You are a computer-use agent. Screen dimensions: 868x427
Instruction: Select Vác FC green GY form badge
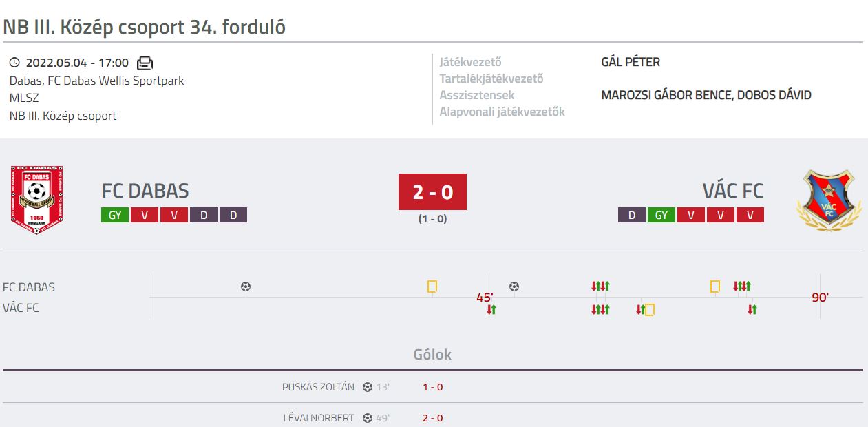click(661, 215)
